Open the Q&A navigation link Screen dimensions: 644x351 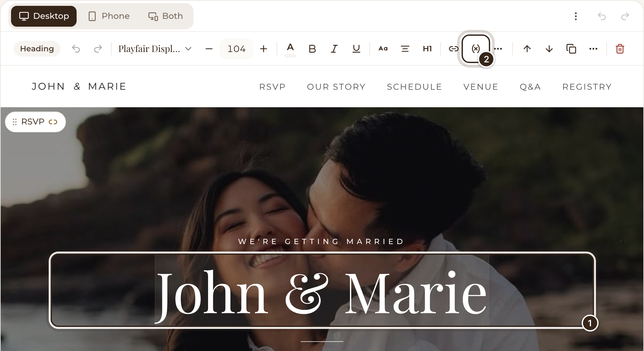[x=530, y=87]
